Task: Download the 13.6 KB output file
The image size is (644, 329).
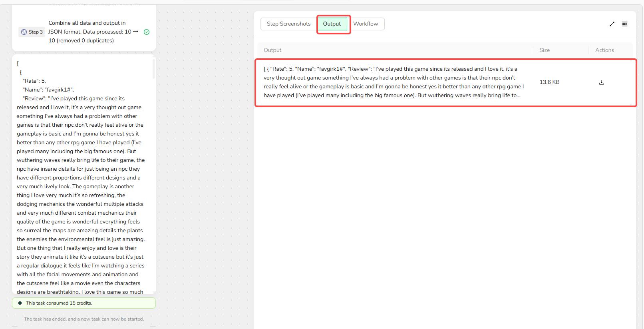Action: click(601, 82)
